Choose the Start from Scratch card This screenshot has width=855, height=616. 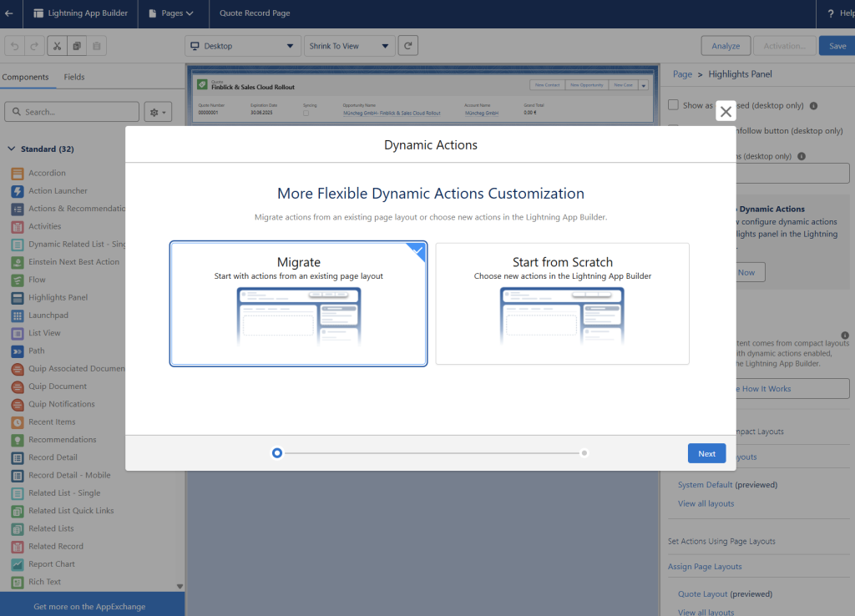(x=562, y=304)
